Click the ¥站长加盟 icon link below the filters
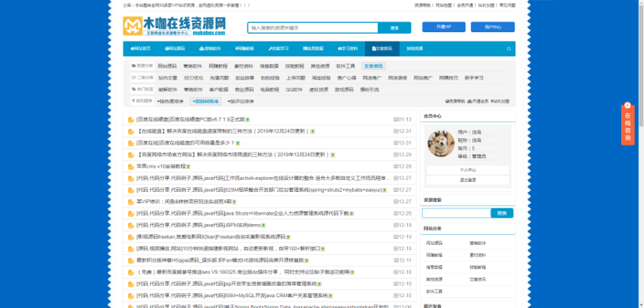 [501, 101]
